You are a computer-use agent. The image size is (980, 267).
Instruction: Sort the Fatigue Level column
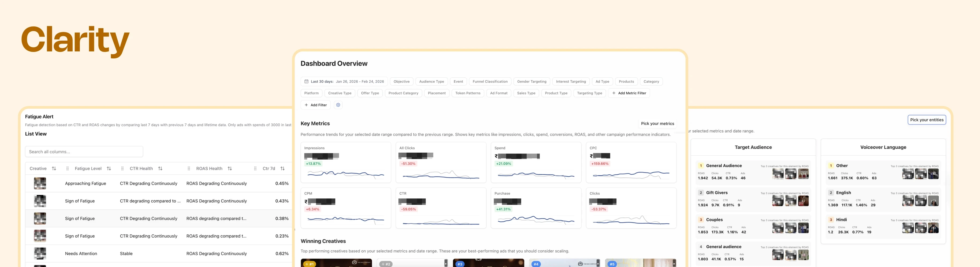coord(109,168)
